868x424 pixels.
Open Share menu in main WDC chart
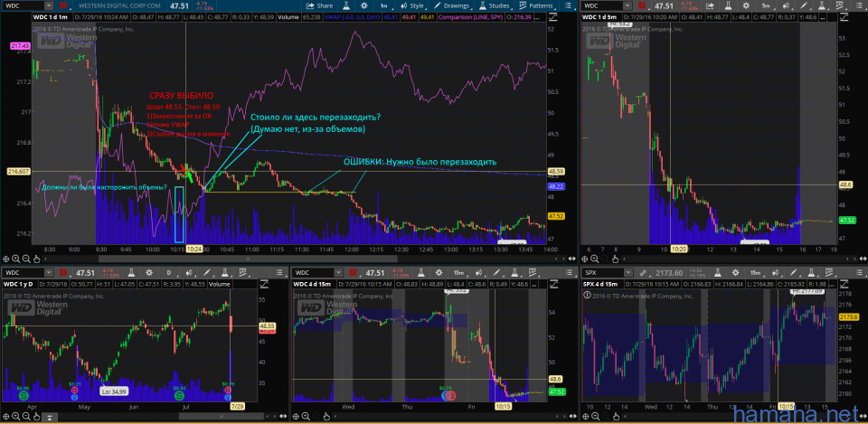point(319,6)
